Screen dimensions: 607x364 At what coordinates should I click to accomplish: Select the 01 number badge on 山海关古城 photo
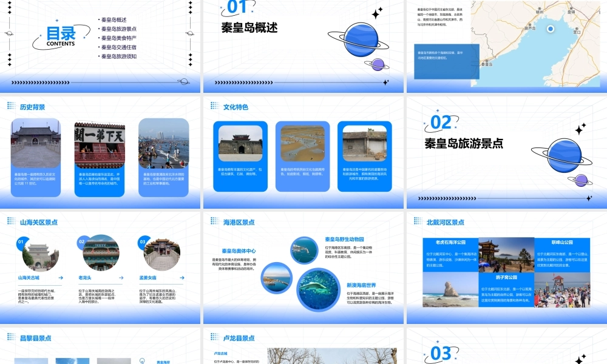21,242
